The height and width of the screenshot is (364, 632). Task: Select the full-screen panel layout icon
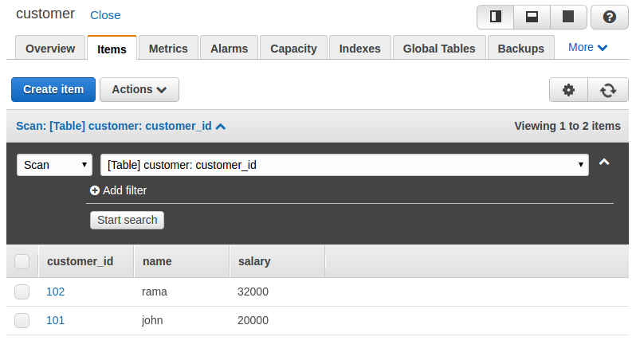point(568,17)
